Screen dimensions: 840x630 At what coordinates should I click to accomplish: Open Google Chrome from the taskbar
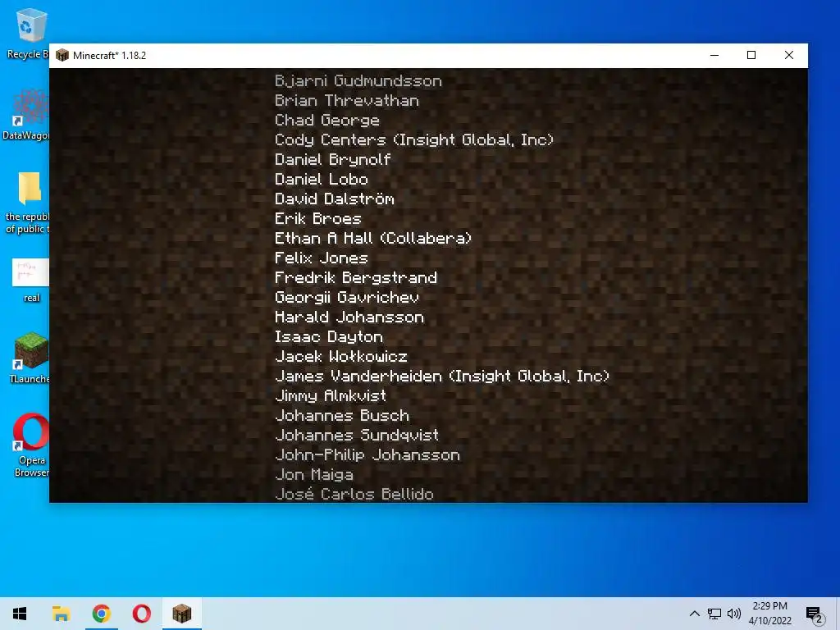click(101, 614)
